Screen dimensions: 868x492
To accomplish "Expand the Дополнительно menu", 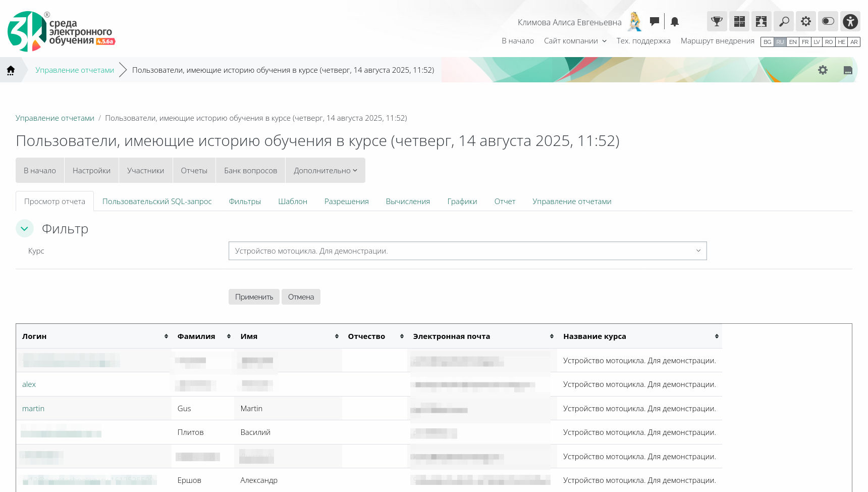I will (325, 171).
